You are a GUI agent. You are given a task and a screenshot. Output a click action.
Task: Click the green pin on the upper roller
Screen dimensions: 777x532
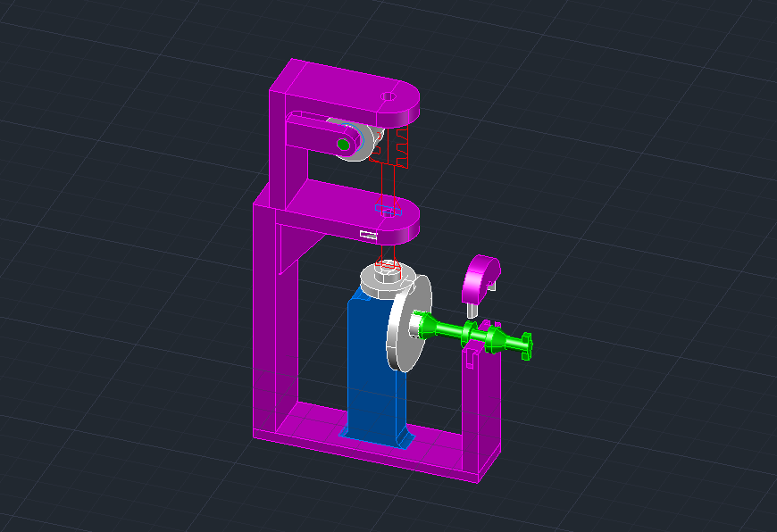pyautogui.click(x=342, y=144)
